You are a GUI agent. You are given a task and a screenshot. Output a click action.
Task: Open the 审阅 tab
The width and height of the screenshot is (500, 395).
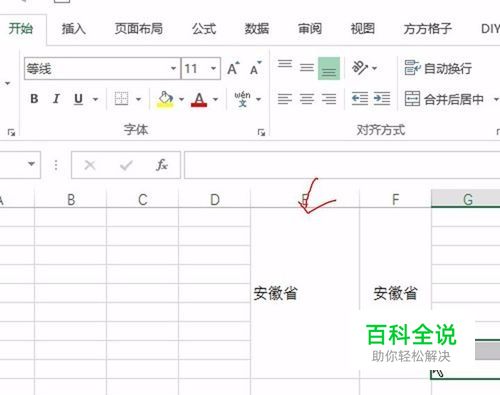310,29
